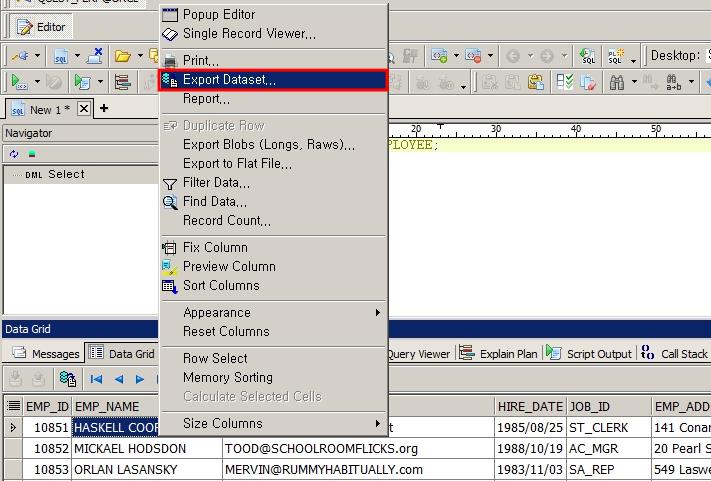
Task: Toggle Memory Sorting option
Action: (x=227, y=377)
